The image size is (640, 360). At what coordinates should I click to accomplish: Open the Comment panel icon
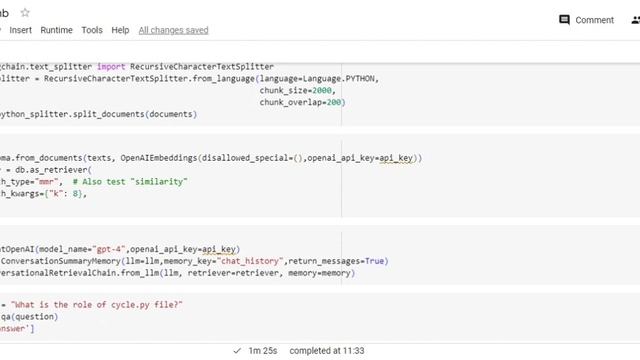[x=564, y=20]
